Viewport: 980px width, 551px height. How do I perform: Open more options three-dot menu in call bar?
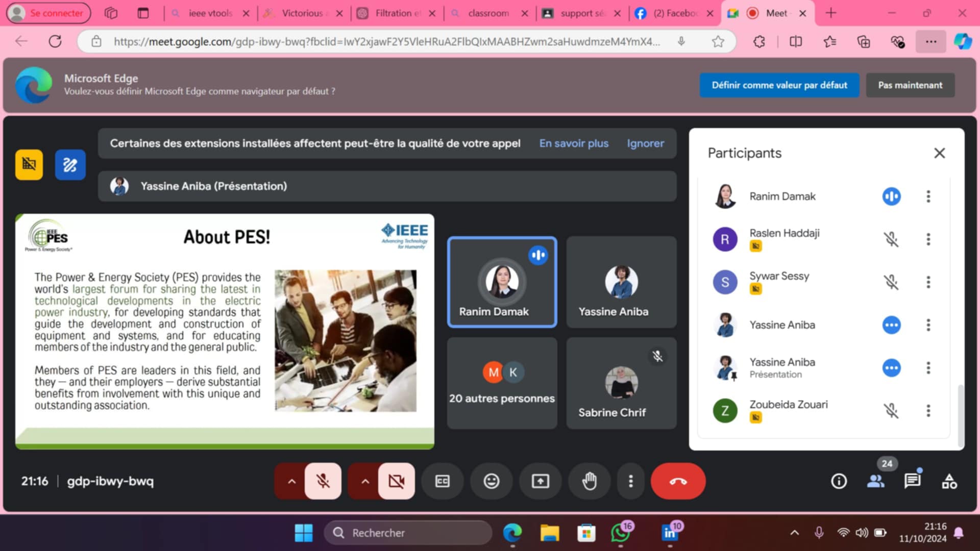[x=631, y=481]
